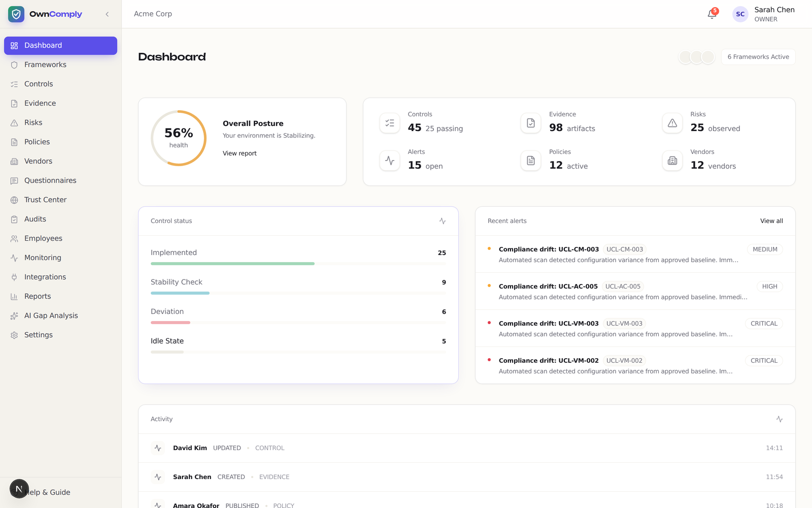Open alert Compliance drift: UCL-AC-005

[635, 291]
